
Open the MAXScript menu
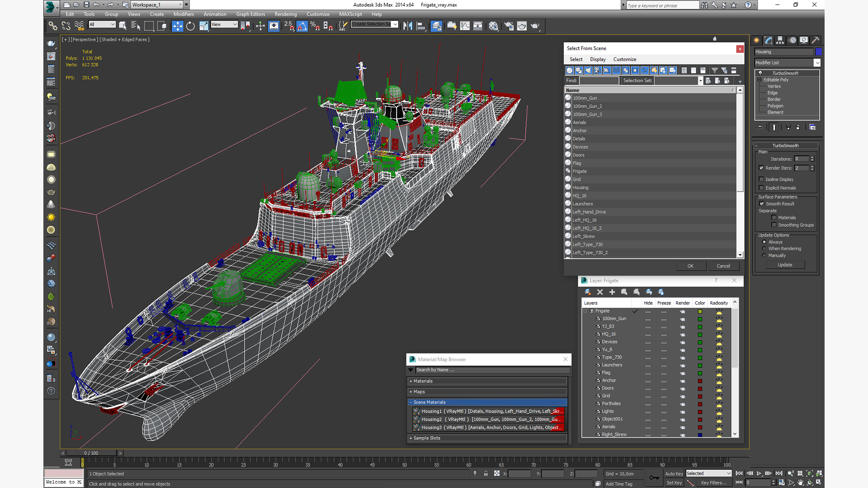click(350, 14)
